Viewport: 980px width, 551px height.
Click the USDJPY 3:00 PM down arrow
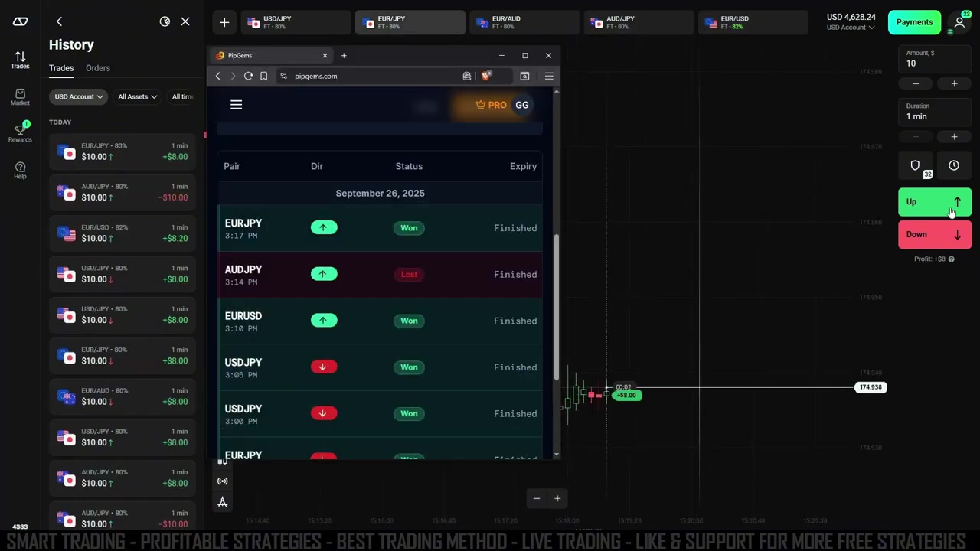coord(323,414)
